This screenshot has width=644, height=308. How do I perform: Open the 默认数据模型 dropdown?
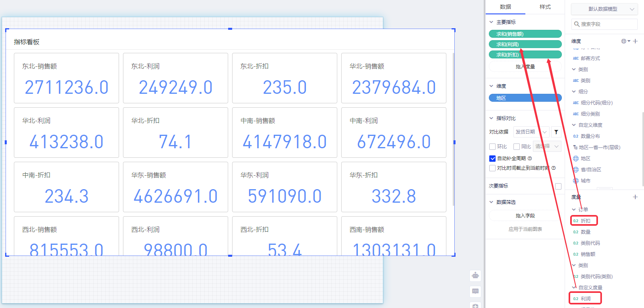click(604, 9)
